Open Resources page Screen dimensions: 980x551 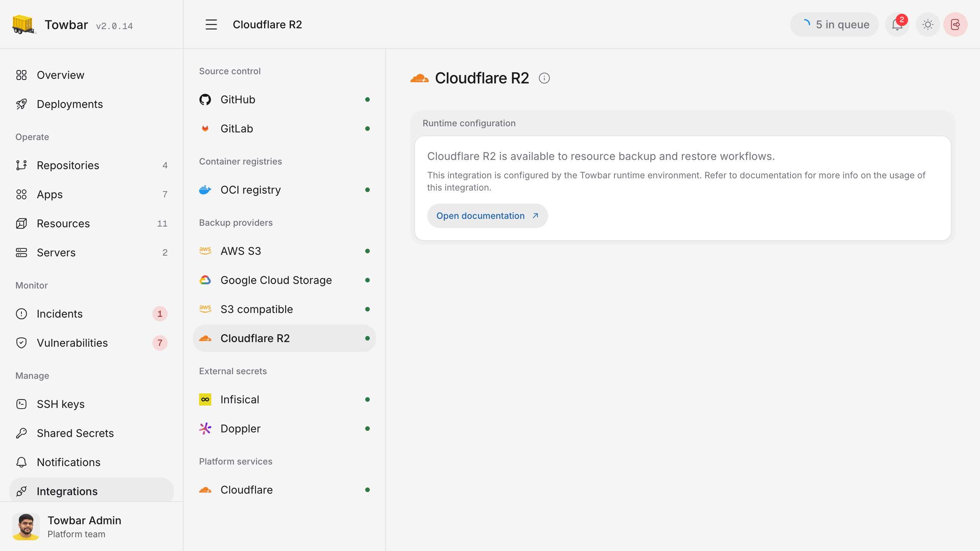coord(91,223)
